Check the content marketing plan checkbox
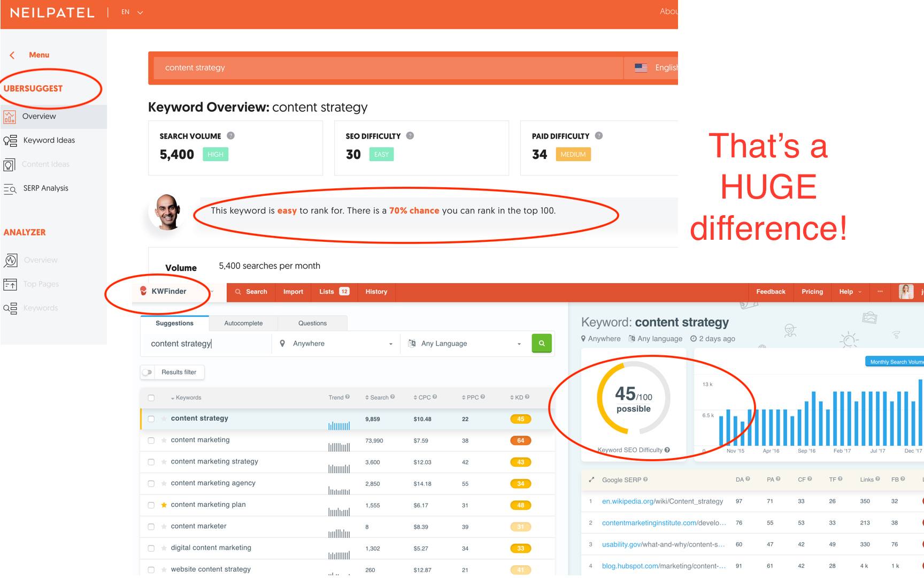 [x=151, y=505]
